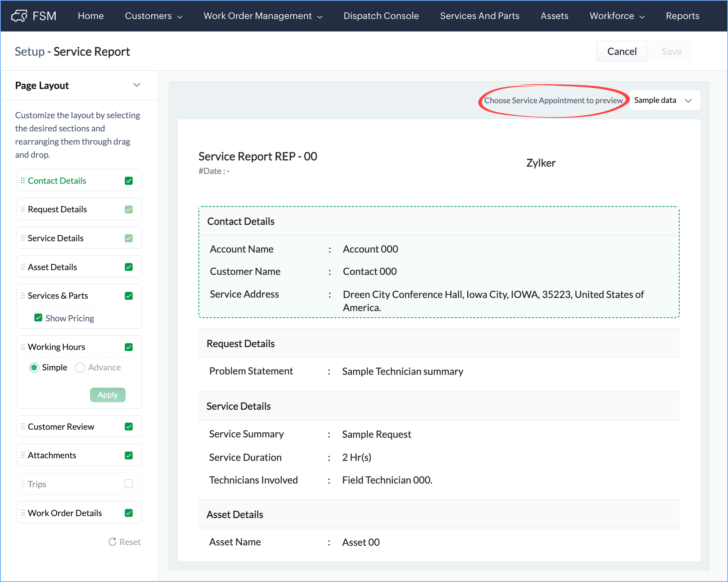This screenshot has width=728, height=582.
Task: Open the Sample data dropdown
Action: pos(664,100)
